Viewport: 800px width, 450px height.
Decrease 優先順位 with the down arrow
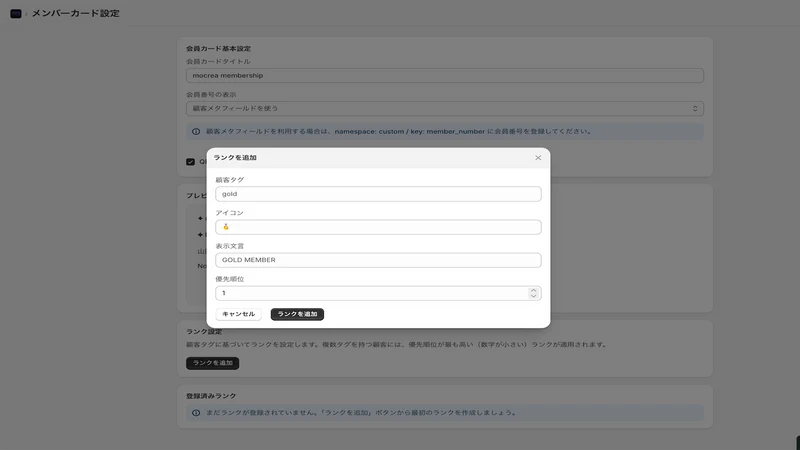[533, 296]
